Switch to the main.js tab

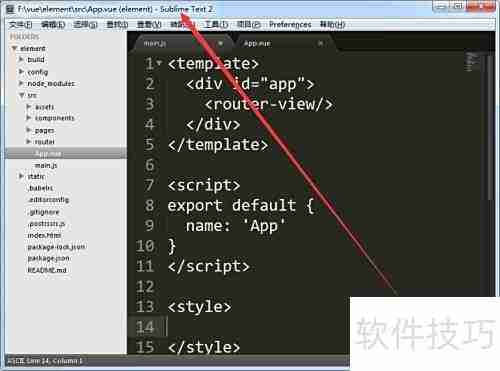(182, 43)
